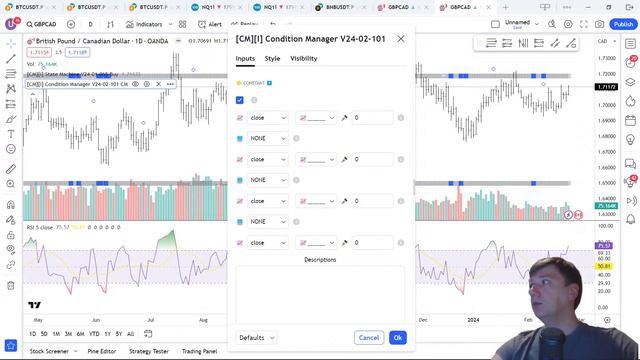This screenshot has height=360, width=640.
Task: Open the first 'close' source dropdown
Action: [268, 118]
